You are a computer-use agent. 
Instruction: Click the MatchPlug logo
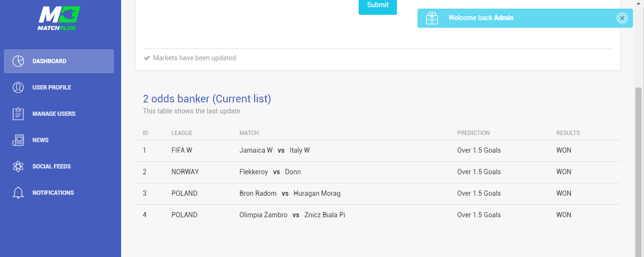tap(58, 19)
